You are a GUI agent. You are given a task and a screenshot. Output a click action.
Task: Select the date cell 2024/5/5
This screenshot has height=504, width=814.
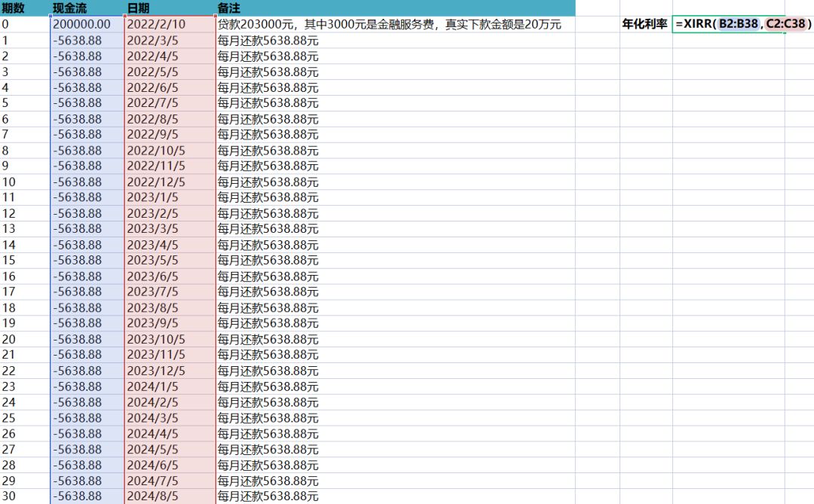pyautogui.click(x=170, y=449)
